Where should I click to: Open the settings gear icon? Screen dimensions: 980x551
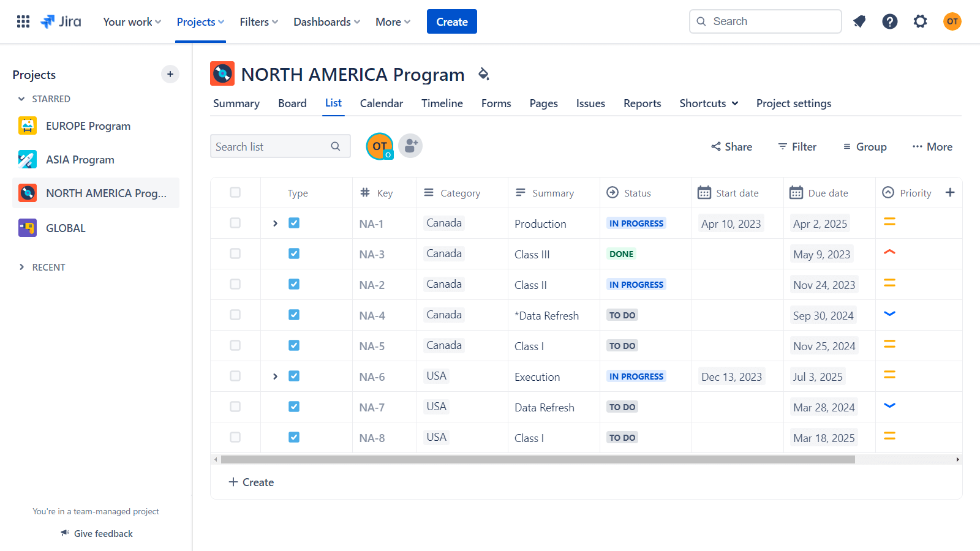(920, 21)
